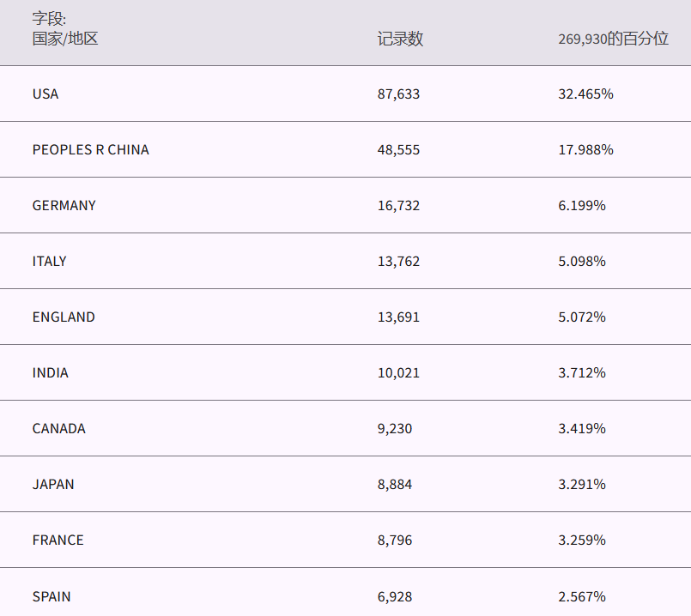Select the PEOPLES R CHINA row label

point(90,149)
